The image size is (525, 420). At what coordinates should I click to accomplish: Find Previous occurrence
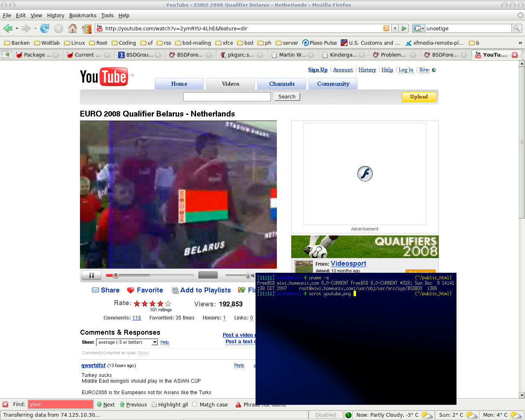pyautogui.click(x=133, y=404)
